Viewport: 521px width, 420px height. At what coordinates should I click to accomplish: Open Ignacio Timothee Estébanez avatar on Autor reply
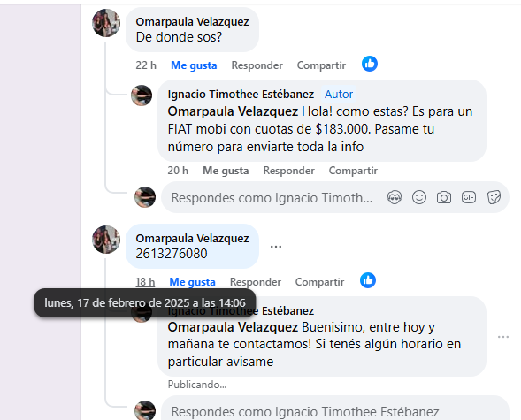(142, 95)
